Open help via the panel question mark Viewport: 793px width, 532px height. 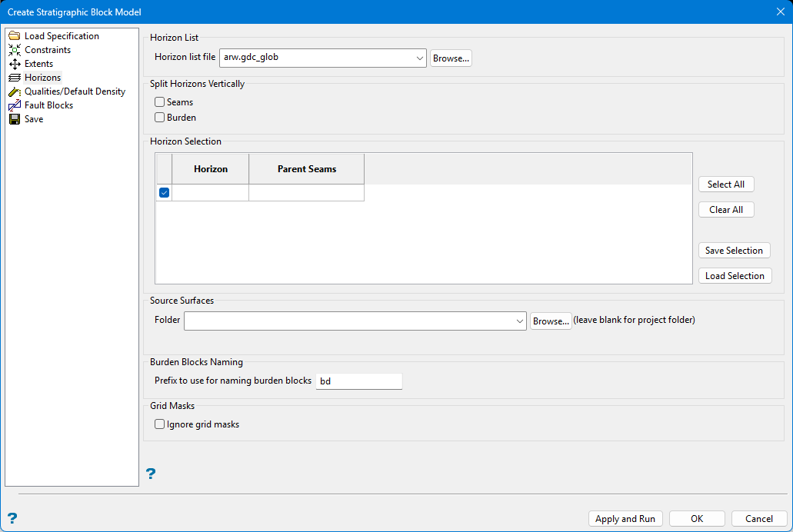(x=151, y=474)
